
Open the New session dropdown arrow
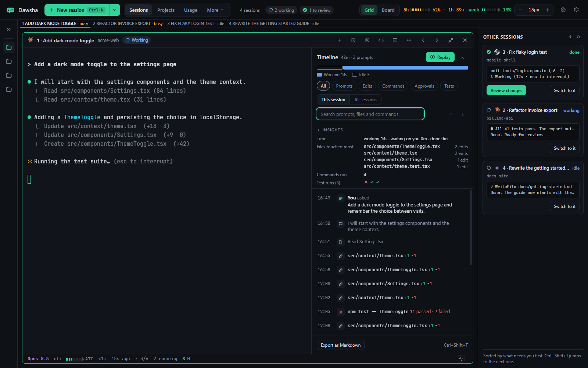(x=115, y=10)
